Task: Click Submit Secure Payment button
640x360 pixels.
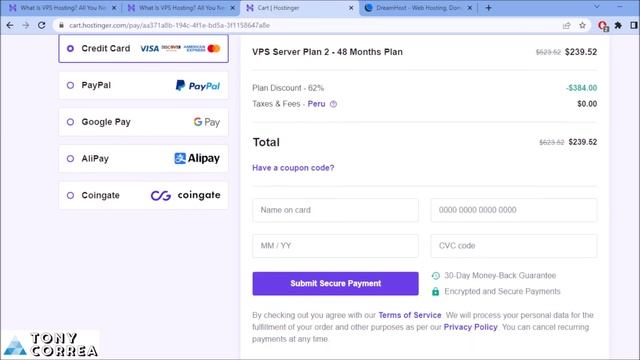Action: [x=336, y=284]
